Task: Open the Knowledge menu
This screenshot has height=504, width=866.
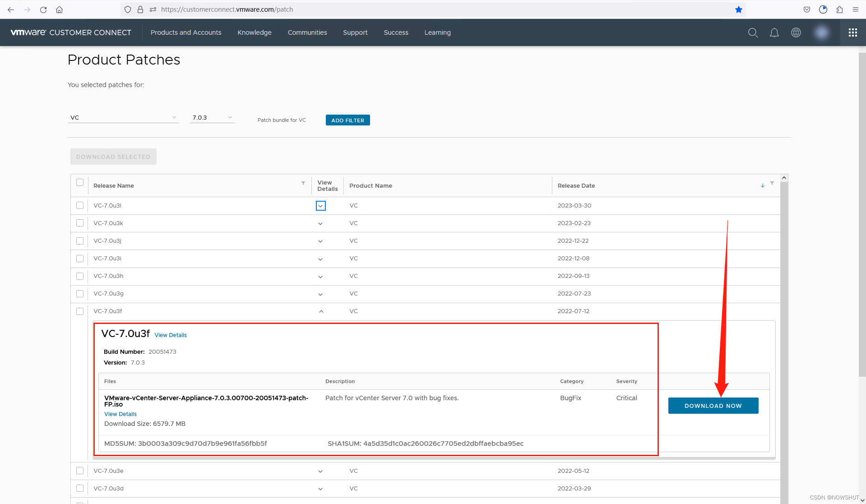Action: [255, 32]
